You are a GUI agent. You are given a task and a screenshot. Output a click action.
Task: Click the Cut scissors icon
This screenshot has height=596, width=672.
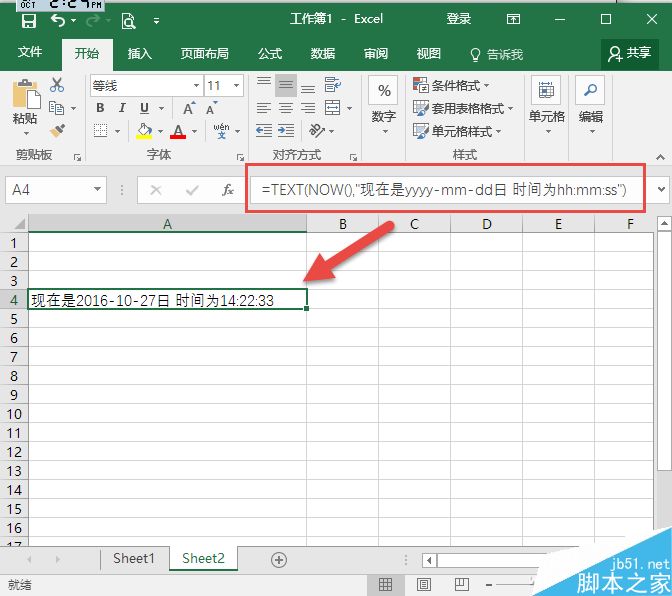pyautogui.click(x=57, y=86)
